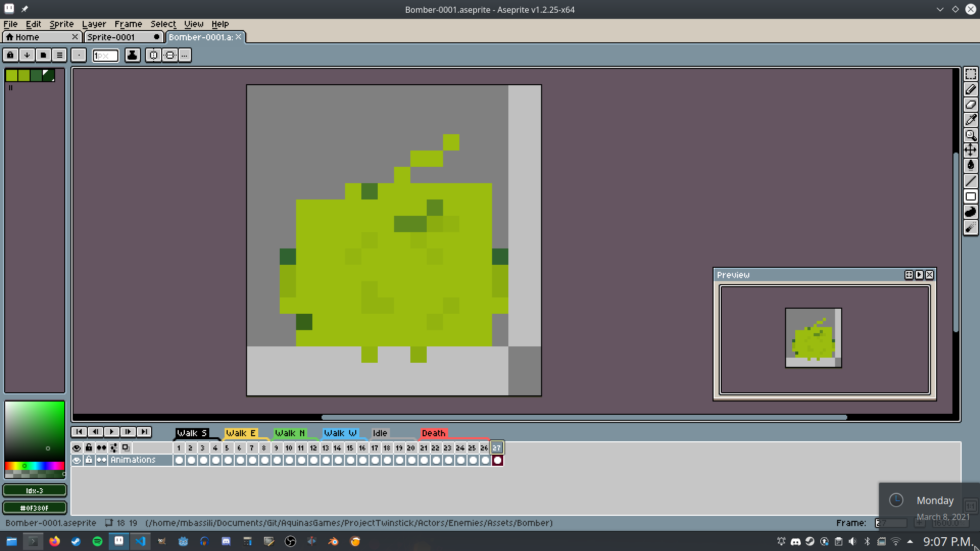Go to the first frame
980x551 pixels.
pos(79,432)
